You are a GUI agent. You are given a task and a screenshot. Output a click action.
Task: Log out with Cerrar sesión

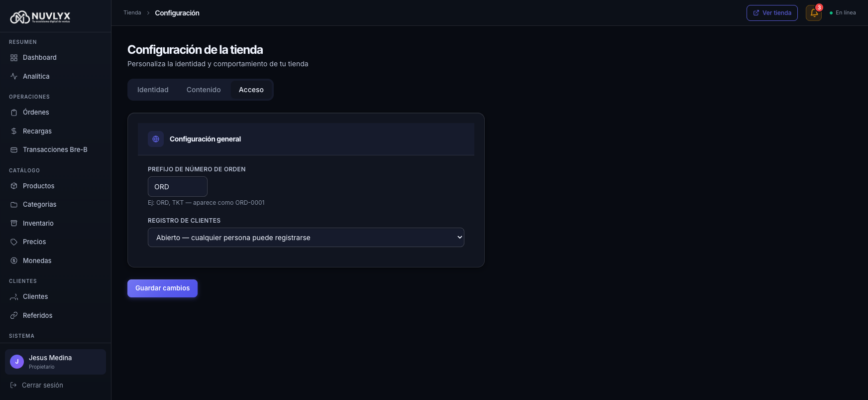(x=42, y=385)
